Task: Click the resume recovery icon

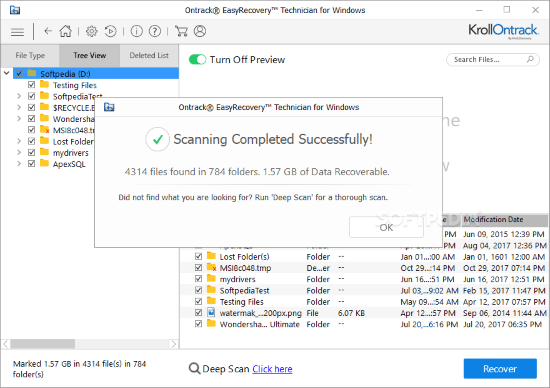Action: click(x=110, y=31)
